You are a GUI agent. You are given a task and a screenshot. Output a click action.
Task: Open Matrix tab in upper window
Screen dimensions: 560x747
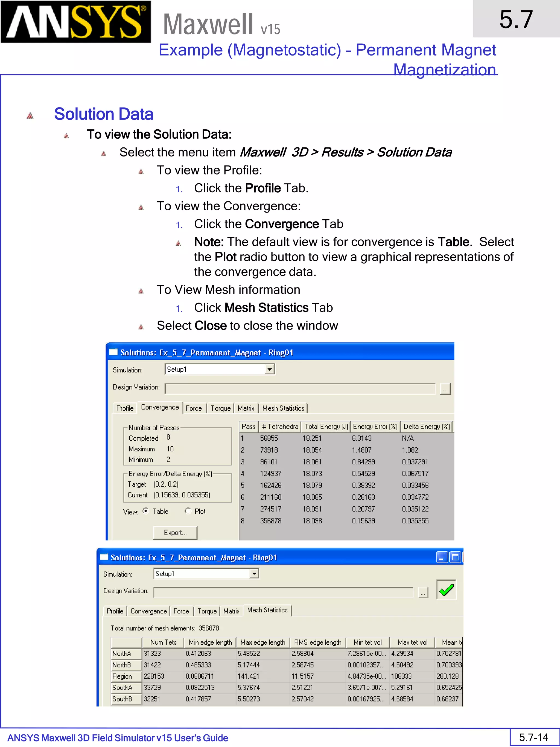(x=246, y=408)
